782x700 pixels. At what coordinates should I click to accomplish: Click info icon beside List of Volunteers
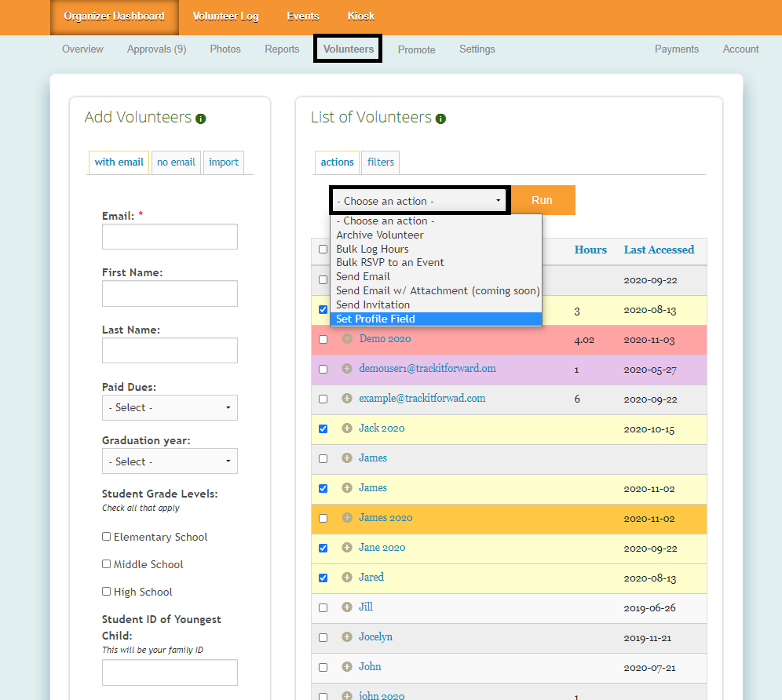point(440,118)
